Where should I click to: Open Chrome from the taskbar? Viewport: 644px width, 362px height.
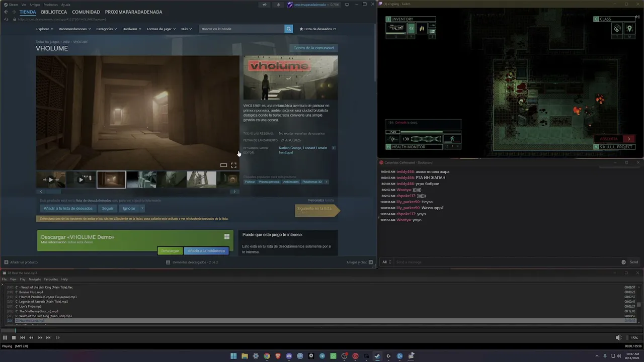267,356
